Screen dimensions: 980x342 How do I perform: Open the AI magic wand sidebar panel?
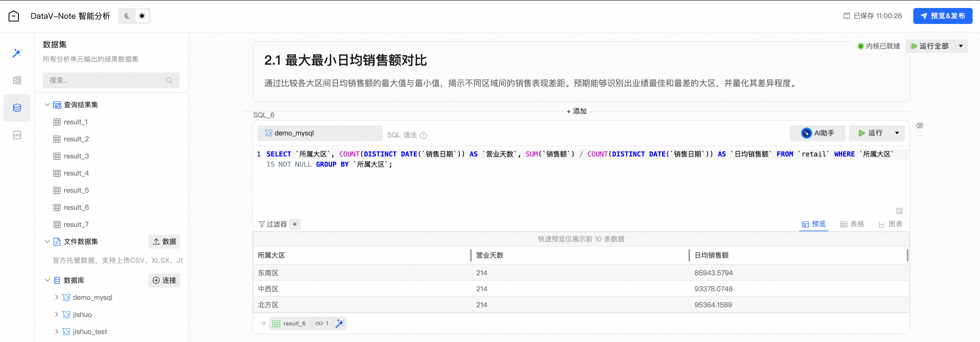pyautogui.click(x=17, y=53)
